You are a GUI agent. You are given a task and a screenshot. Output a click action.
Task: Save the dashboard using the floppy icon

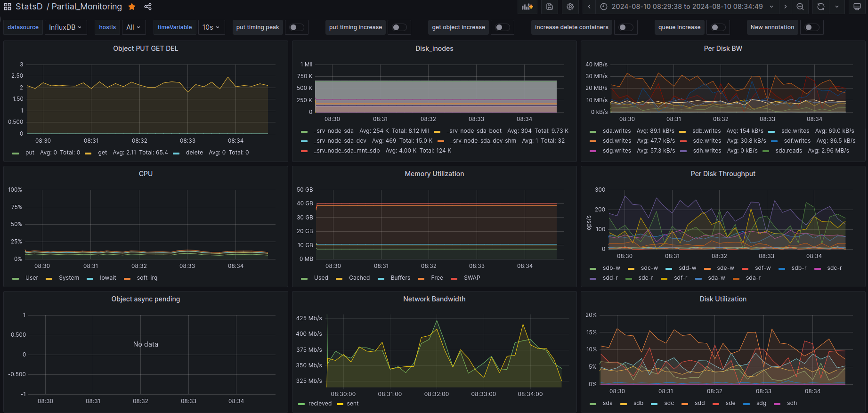pyautogui.click(x=549, y=7)
